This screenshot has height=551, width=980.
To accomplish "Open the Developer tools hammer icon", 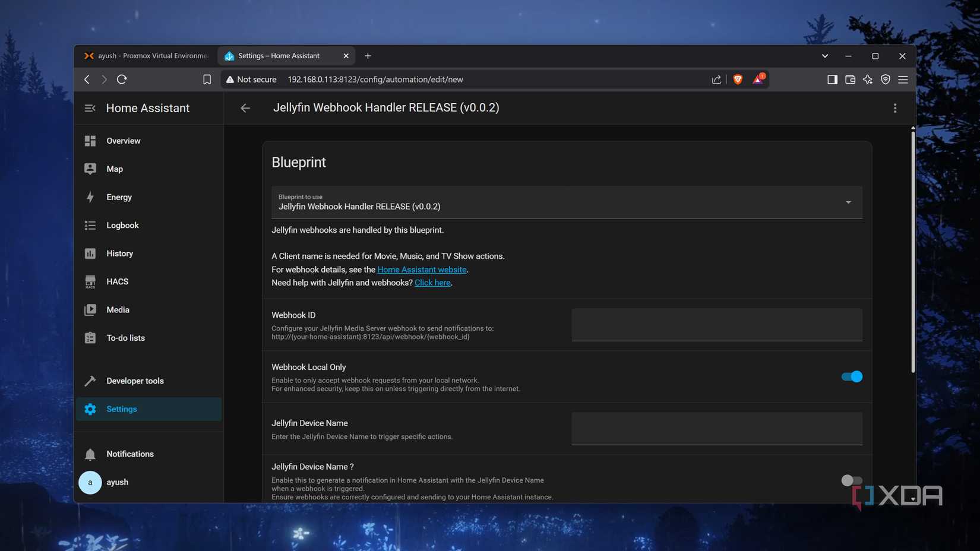I will tap(90, 381).
